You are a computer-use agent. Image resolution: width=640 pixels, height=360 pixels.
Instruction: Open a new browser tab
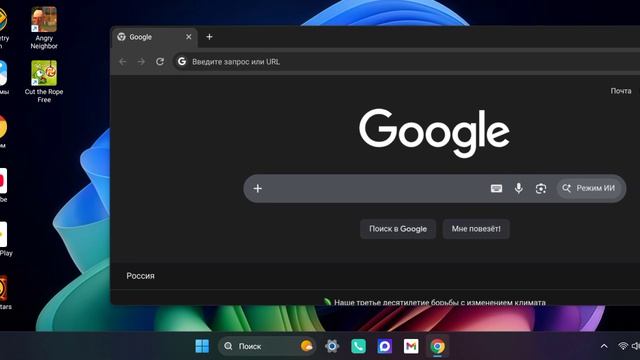(x=209, y=37)
